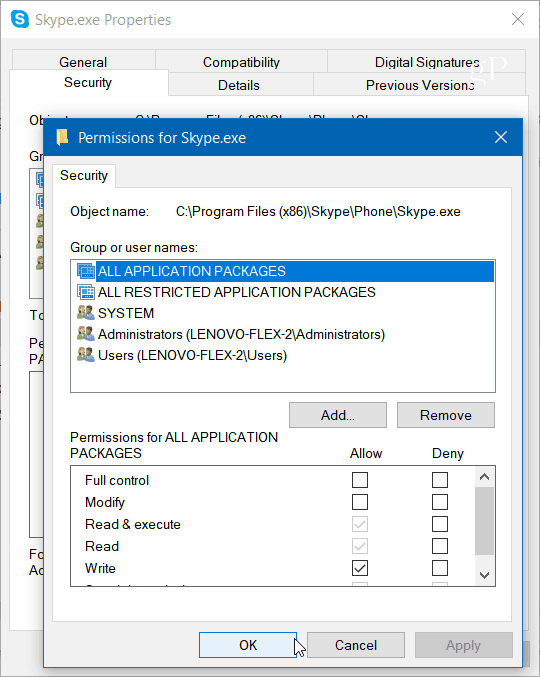The width and height of the screenshot is (540, 677).
Task: Open the Previous Versions tab
Action: [x=420, y=85]
